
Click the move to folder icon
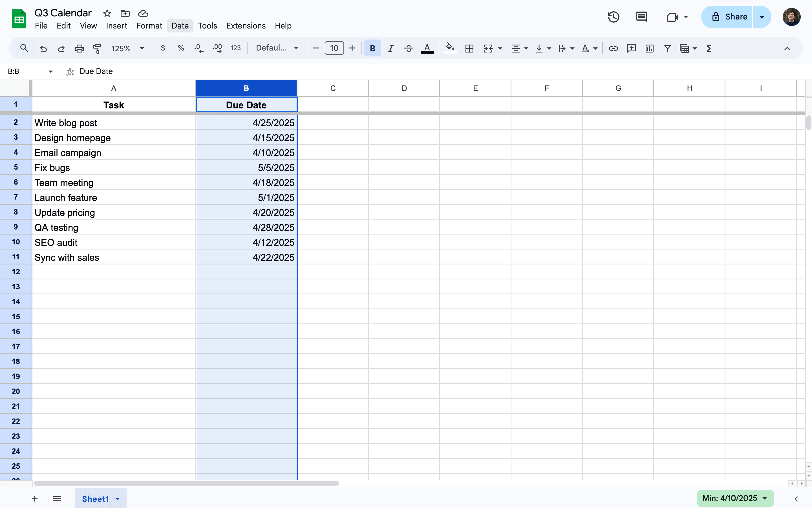point(125,13)
